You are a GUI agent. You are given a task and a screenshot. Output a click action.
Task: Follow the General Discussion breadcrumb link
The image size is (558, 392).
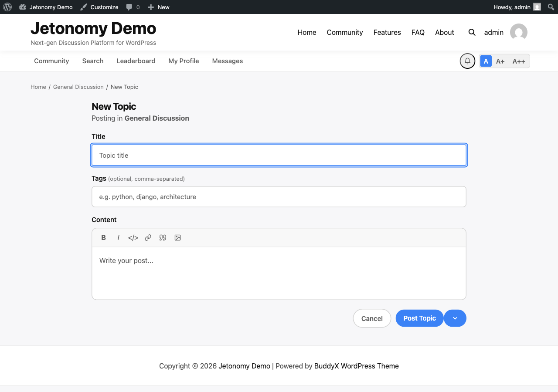[x=78, y=87]
